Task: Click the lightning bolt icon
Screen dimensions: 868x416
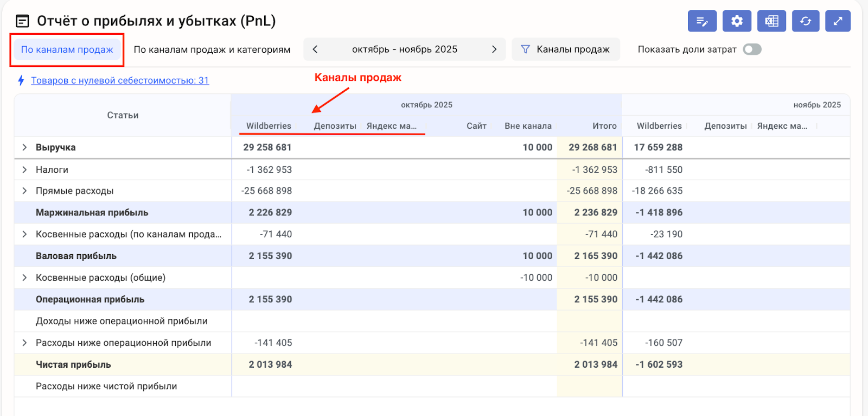Action: 21,80
